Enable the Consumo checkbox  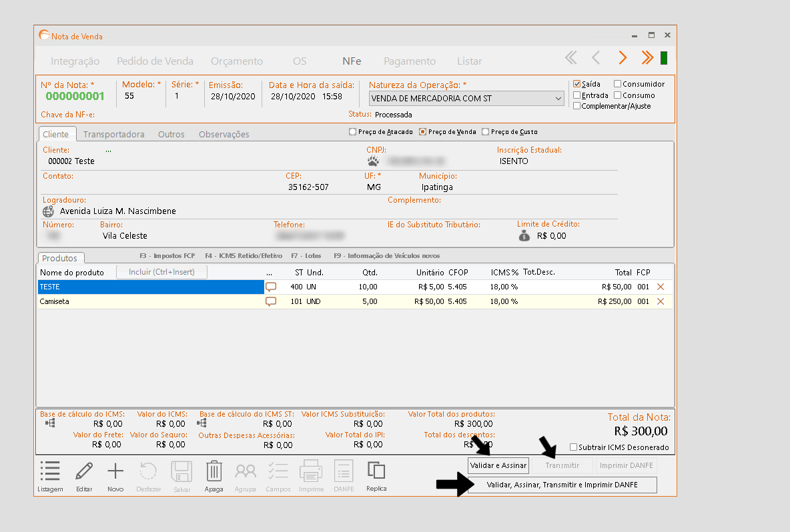617,95
